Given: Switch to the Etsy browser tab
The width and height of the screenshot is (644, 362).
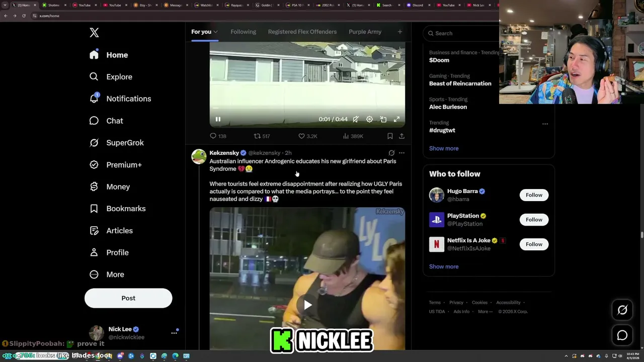Looking at the screenshot, I should [x=146, y=5].
